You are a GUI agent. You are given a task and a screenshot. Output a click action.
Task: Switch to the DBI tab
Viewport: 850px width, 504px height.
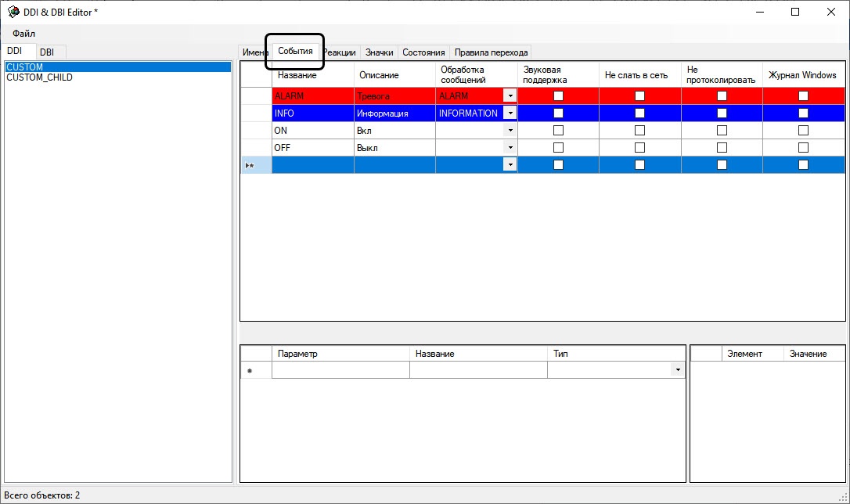pyautogui.click(x=47, y=52)
